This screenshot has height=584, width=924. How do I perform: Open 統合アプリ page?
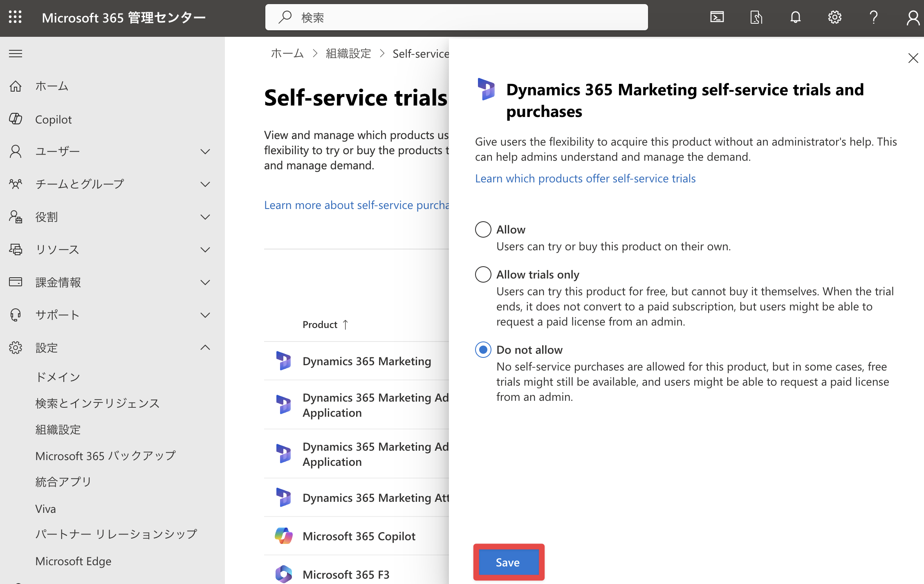pyautogui.click(x=63, y=481)
